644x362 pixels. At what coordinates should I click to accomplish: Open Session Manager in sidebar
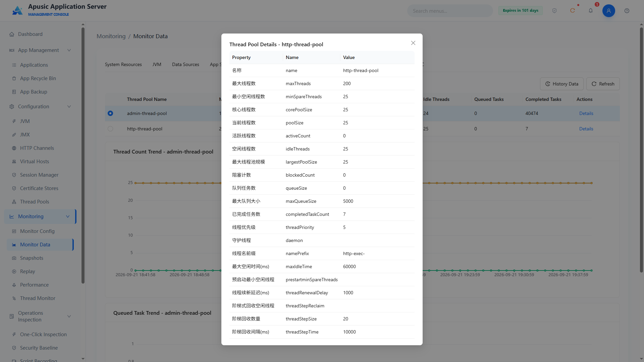[40, 175]
